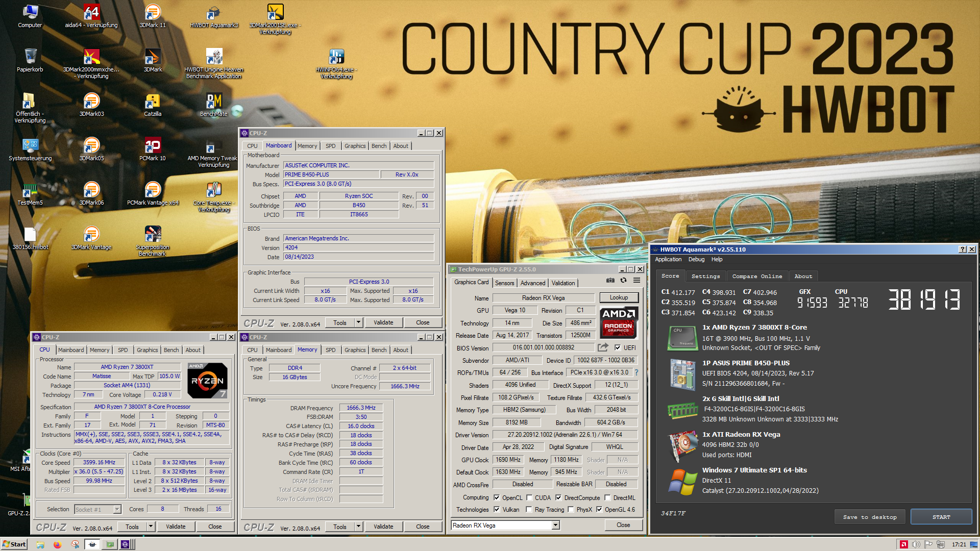Toggle the DirectCompute checkbox
Viewport: 980px width, 551px height.
558,497
